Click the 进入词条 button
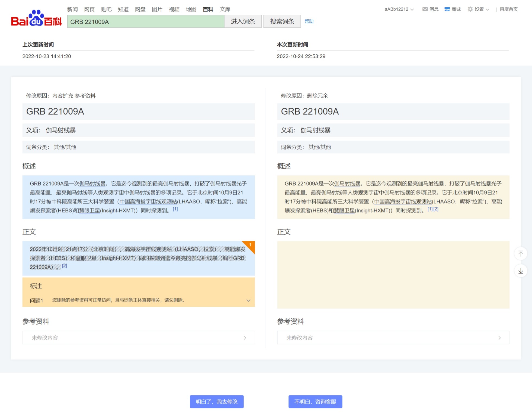Viewport: 532px width, 419px height. click(243, 21)
